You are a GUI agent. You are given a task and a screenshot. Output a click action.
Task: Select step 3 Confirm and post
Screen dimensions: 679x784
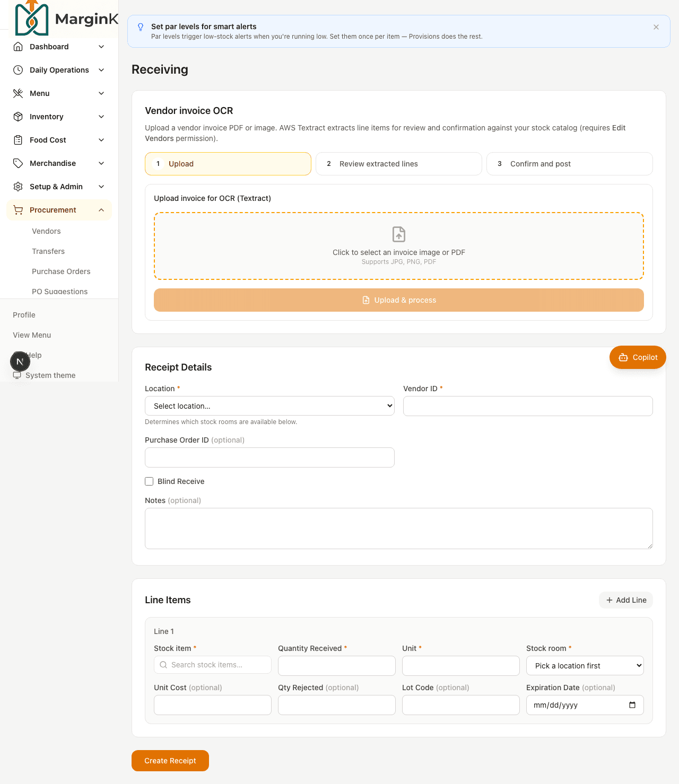click(570, 164)
